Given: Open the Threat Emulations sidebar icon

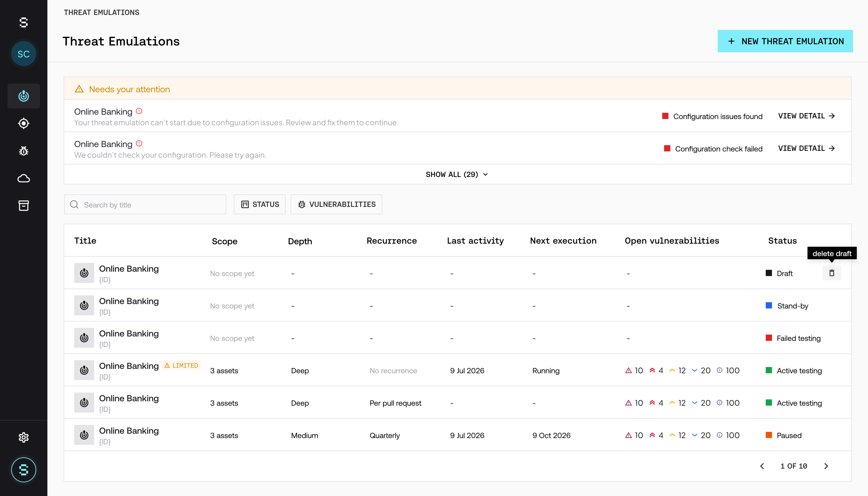Looking at the screenshot, I should click(x=23, y=96).
